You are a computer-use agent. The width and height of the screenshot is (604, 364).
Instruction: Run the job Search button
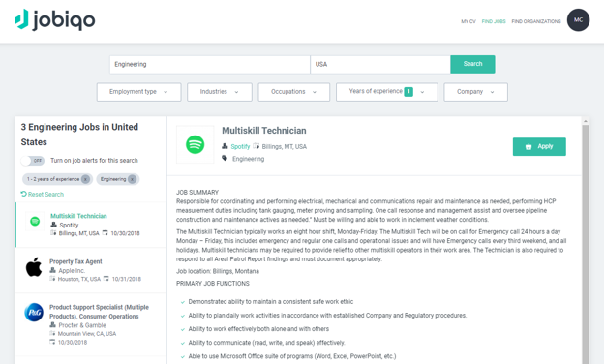coord(472,64)
